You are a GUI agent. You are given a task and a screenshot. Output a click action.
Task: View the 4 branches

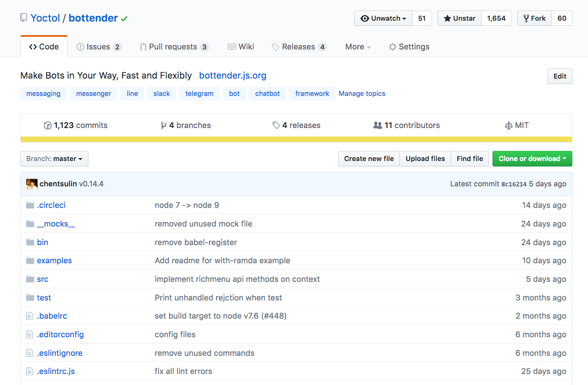186,125
